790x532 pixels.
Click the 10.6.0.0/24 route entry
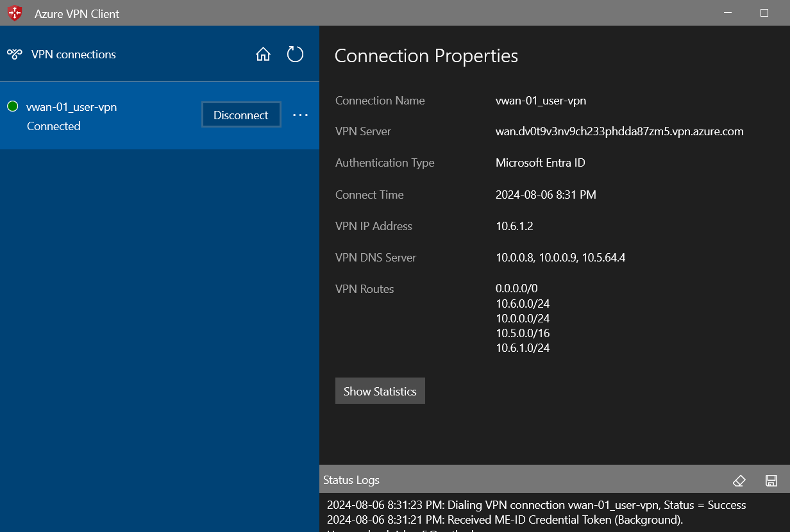click(x=523, y=303)
